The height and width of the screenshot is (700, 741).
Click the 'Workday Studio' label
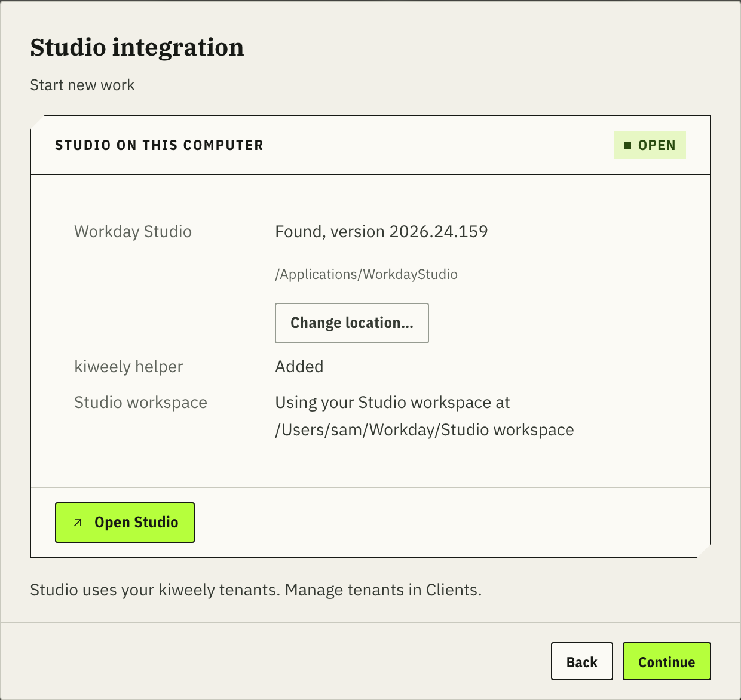133,232
